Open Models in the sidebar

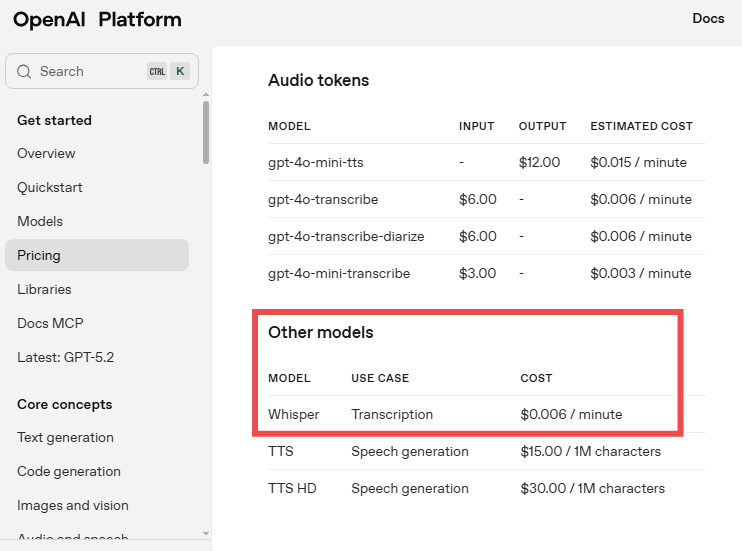point(40,221)
